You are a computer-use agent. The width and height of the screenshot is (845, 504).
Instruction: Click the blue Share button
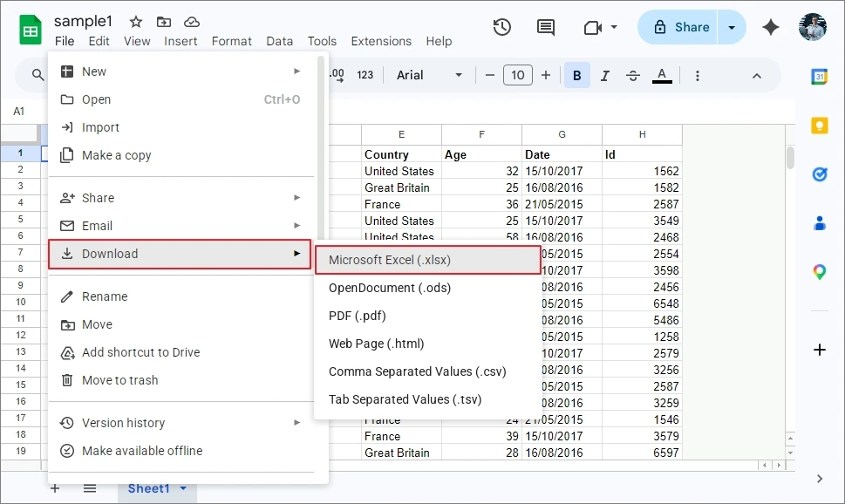click(x=678, y=27)
